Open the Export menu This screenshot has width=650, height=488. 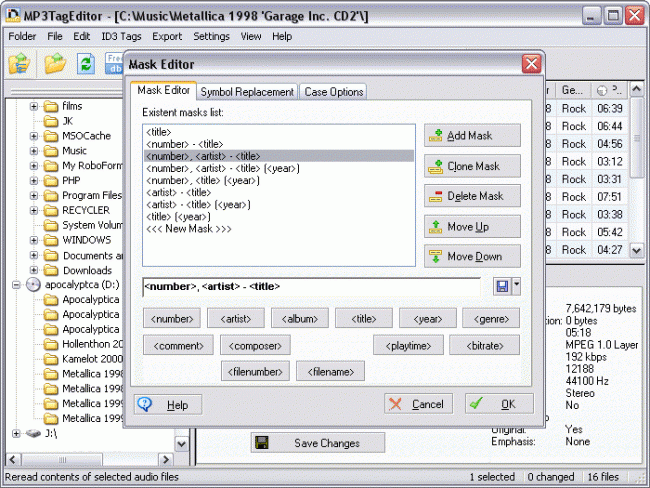tap(167, 36)
